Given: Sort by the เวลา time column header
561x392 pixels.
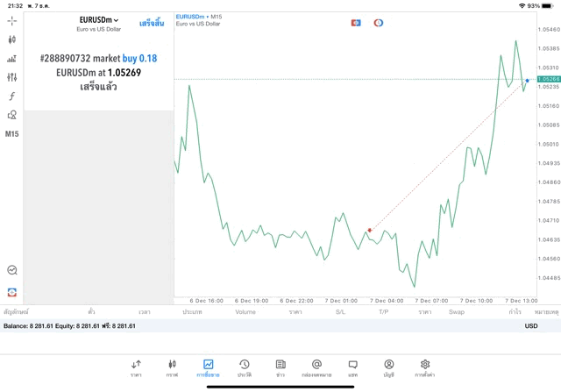Looking at the screenshot, I should (x=145, y=312).
